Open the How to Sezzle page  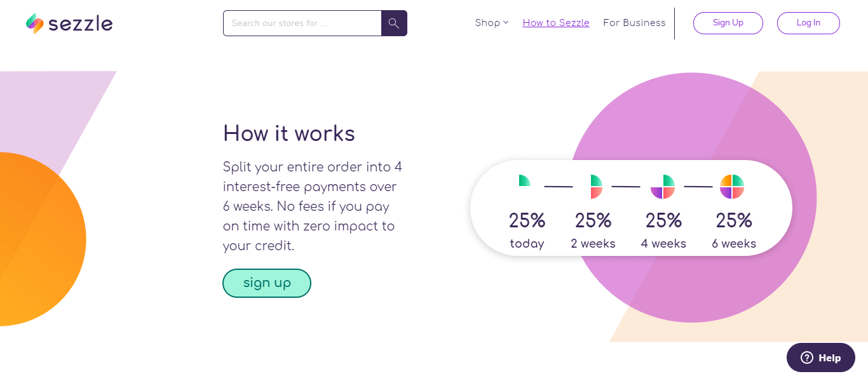click(555, 22)
